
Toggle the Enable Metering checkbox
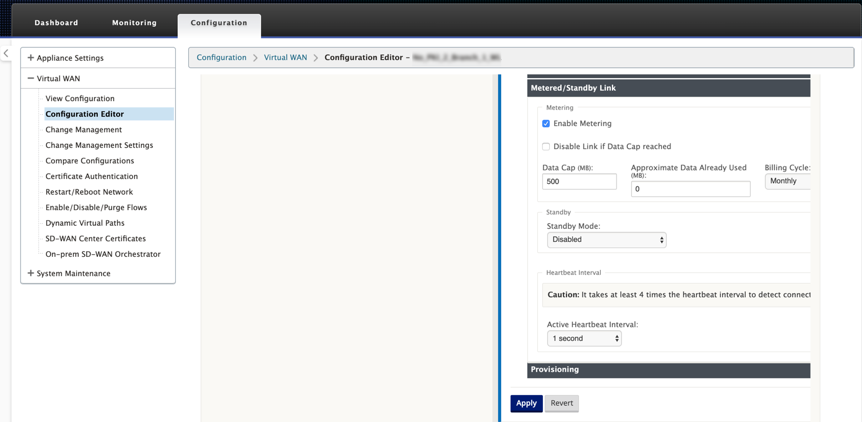tap(546, 124)
